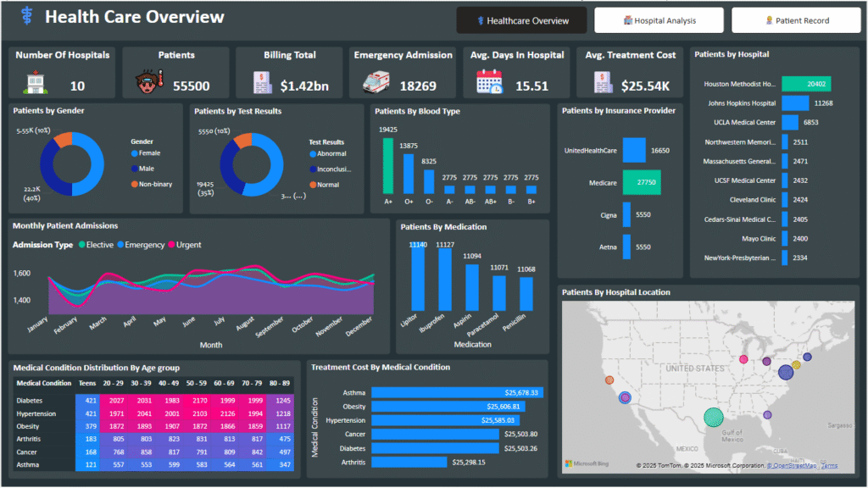The height and width of the screenshot is (488, 868).
Task: Click the hospital building icon
Action: coord(35,84)
